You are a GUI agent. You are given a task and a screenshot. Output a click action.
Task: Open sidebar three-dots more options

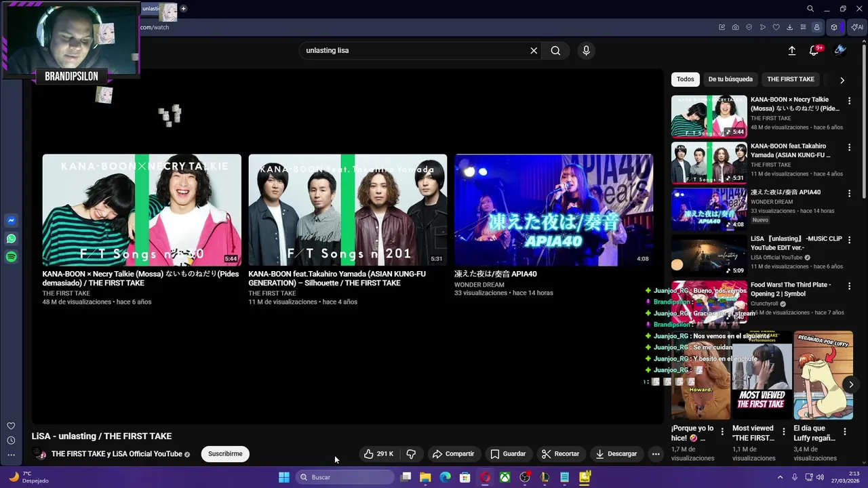pos(11,455)
